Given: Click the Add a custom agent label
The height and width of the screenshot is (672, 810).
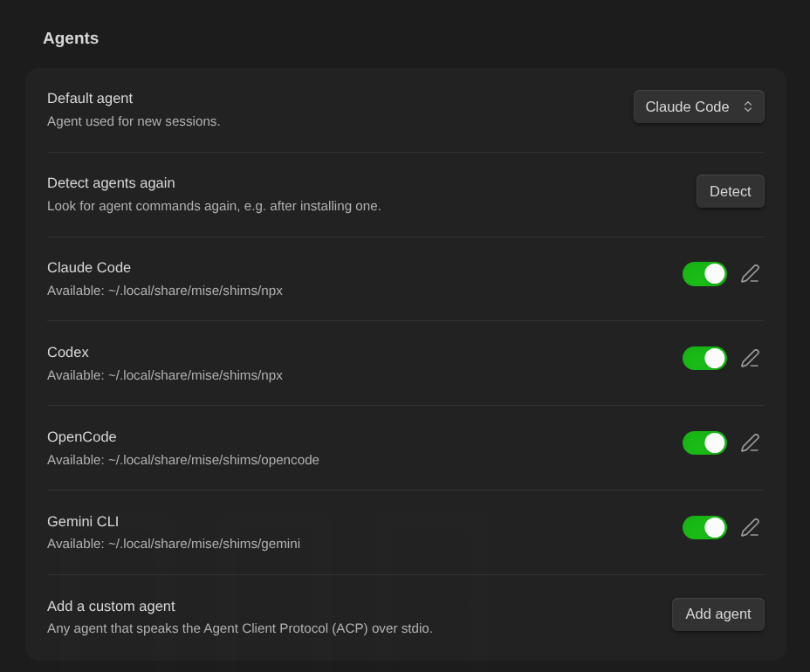Looking at the screenshot, I should [111, 607].
